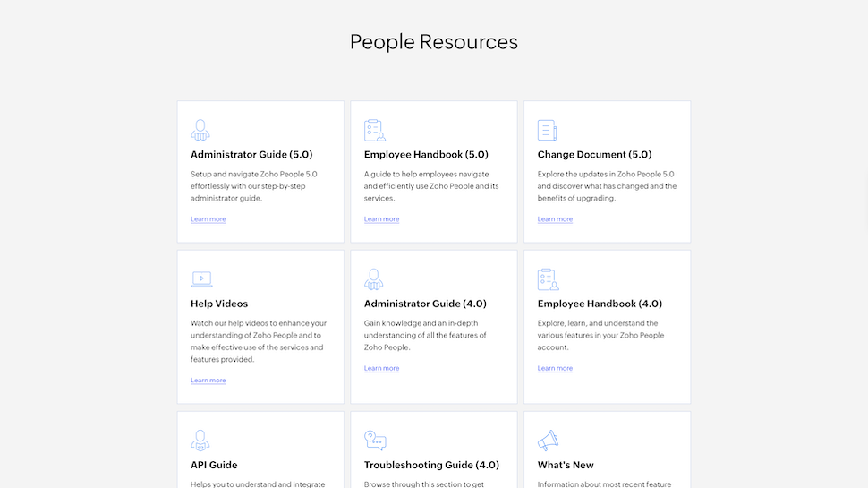Viewport: 868px width, 488px height.
Task: Open Learn more under Employee Handbook (5.0)
Action: [381, 218]
